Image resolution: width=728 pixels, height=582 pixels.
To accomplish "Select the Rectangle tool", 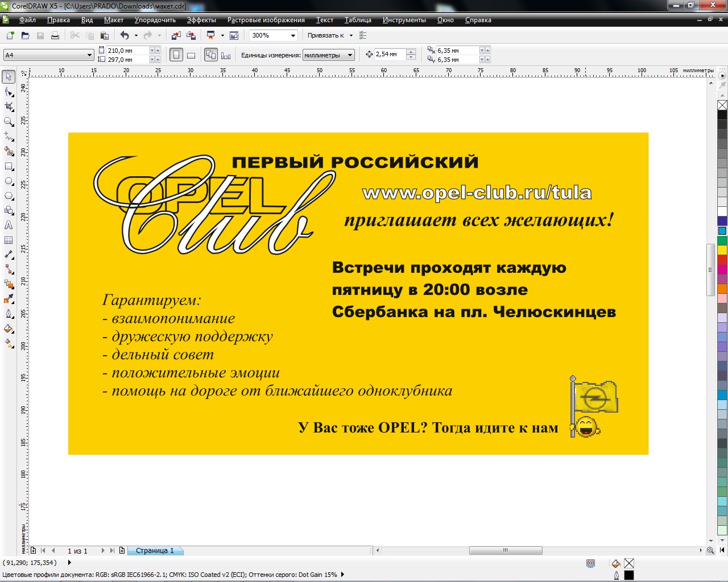I will coord(9,167).
